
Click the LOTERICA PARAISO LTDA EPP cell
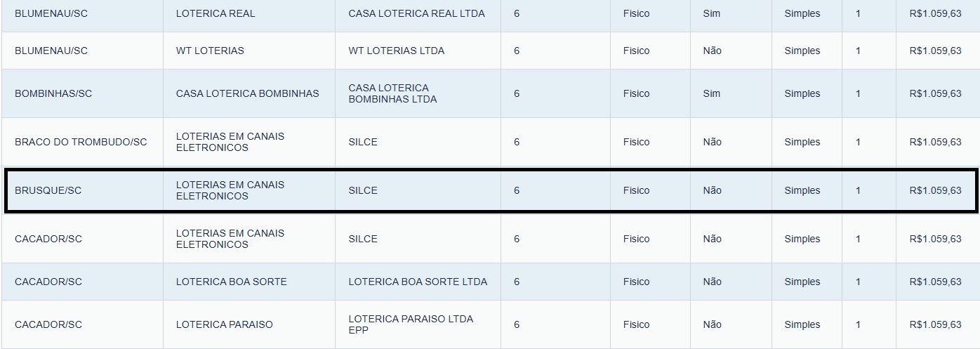[x=411, y=324]
